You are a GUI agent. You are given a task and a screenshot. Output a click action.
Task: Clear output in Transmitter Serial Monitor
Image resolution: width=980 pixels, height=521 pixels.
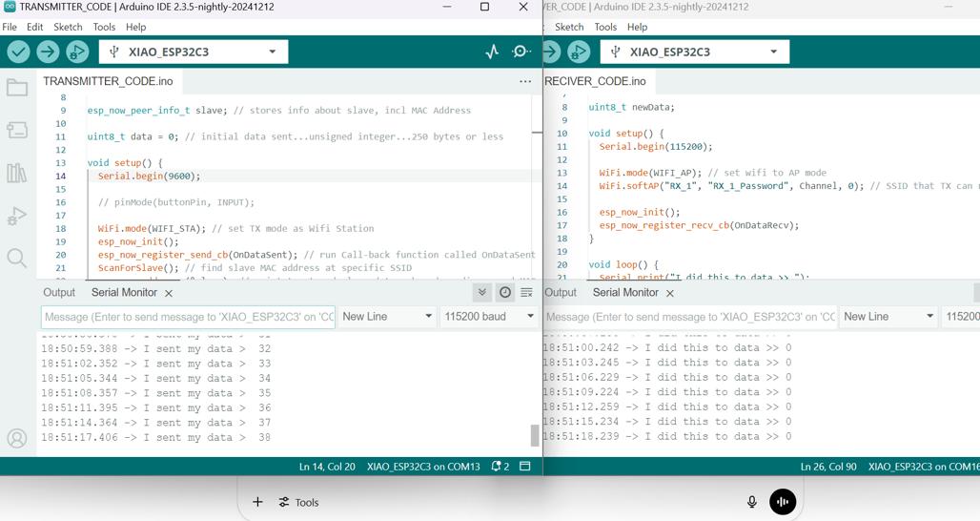pyautogui.click(x=526, y=292)
